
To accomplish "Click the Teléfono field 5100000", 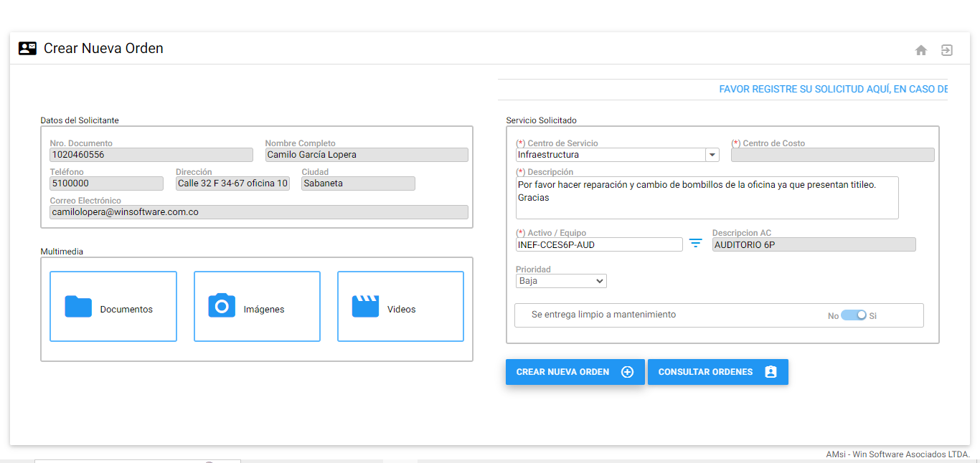I will (106, 183).
